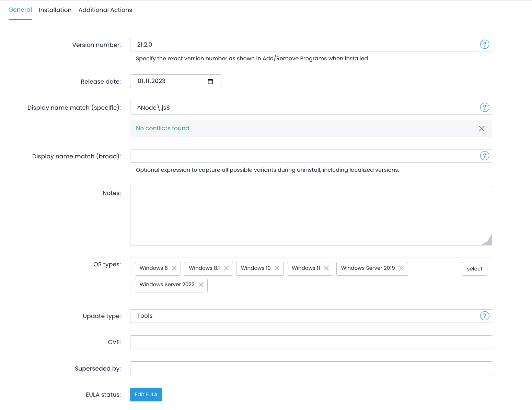532x410 pixels.
Task: Switch to the Installation tab
Action: coord(55,10)
